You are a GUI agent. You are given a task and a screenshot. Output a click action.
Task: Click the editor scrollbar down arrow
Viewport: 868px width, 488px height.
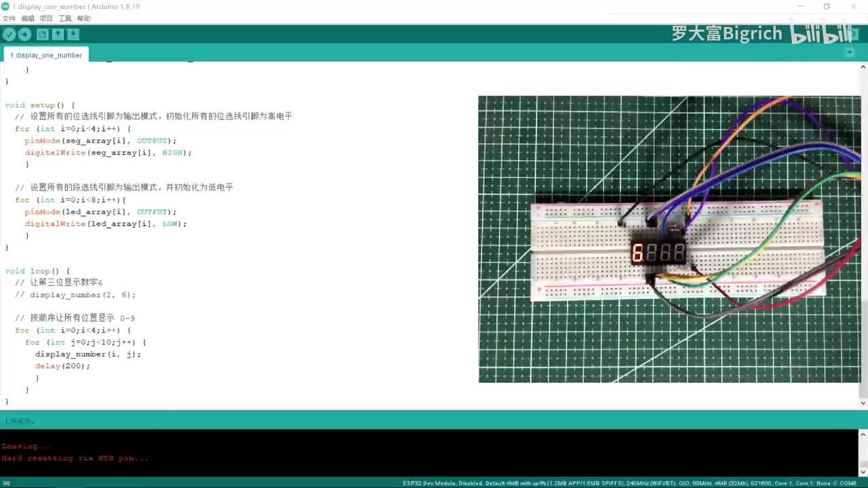[863, 403]
